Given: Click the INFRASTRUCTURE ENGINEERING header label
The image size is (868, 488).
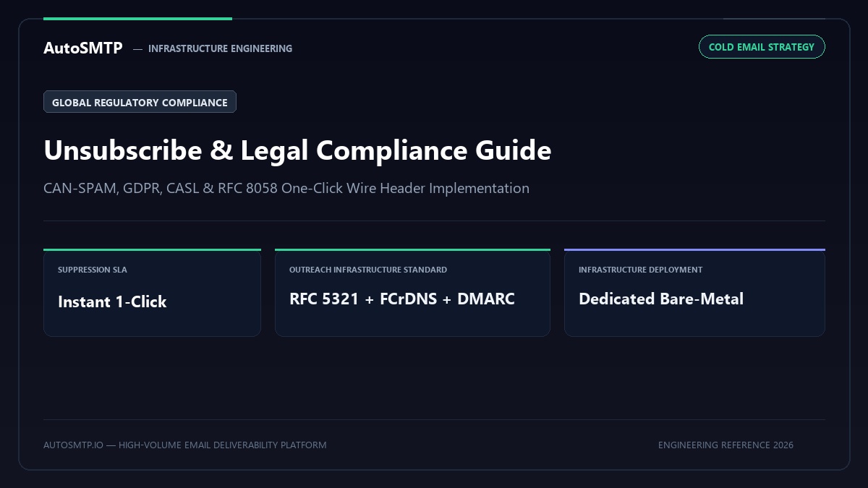Looking at the screenshot, I should pos(220,48).
